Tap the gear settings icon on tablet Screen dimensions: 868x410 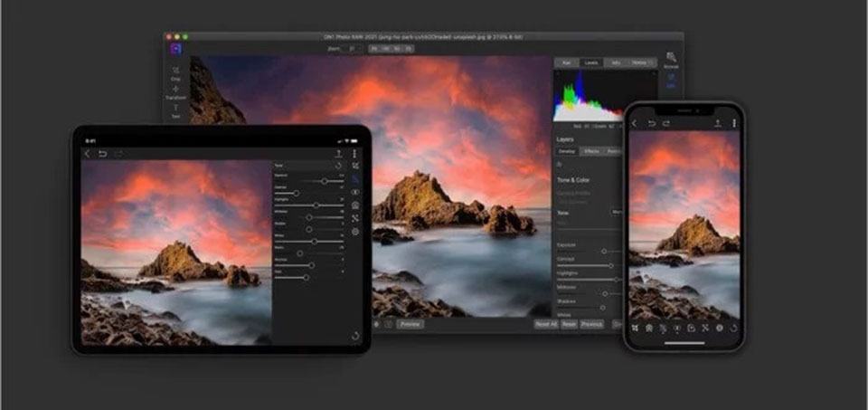(x=355, y=232)
